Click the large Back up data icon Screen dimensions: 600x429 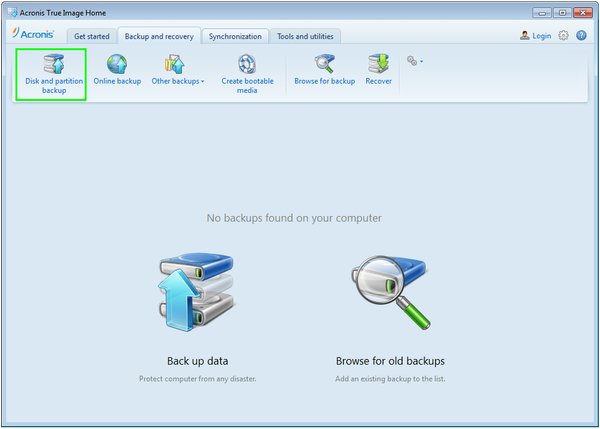click(x=196, y=292)
